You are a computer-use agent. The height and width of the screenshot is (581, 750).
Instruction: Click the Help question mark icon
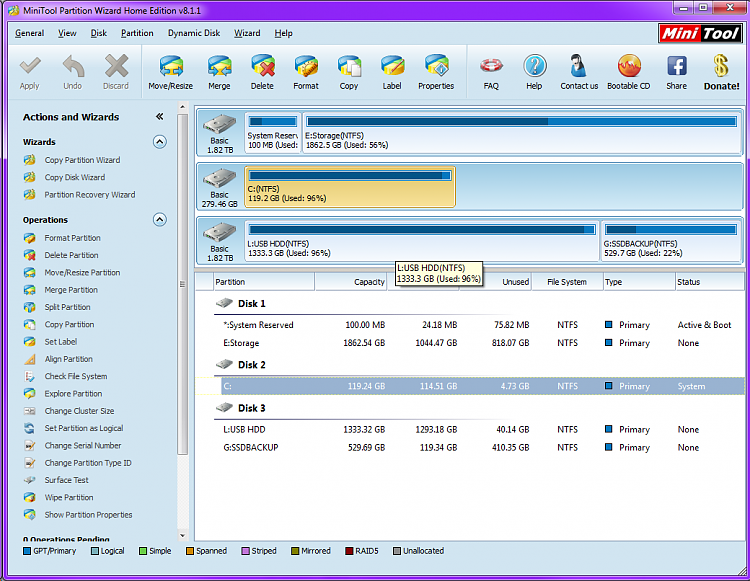click(534, 66)
